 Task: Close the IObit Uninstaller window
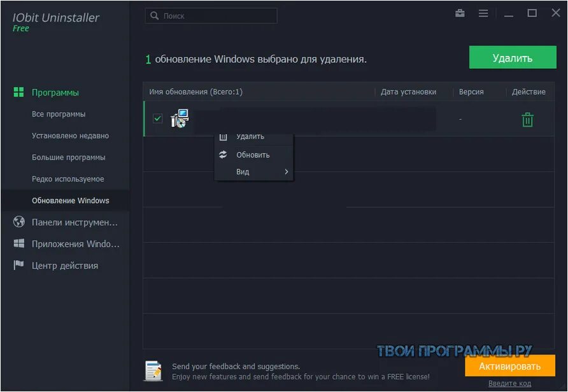556,13
